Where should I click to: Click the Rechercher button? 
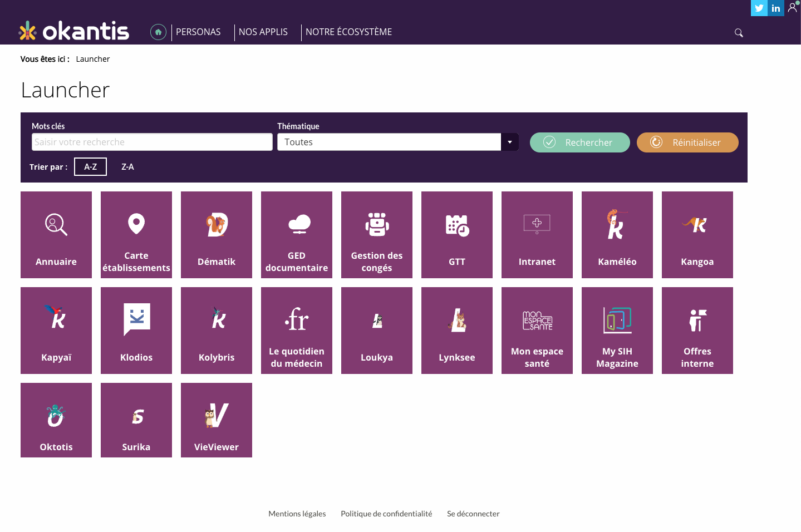(x=580, y=142)
